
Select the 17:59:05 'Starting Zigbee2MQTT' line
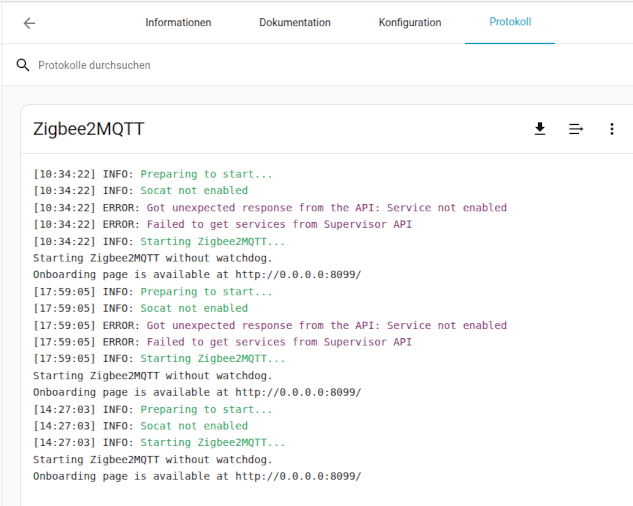158,359
